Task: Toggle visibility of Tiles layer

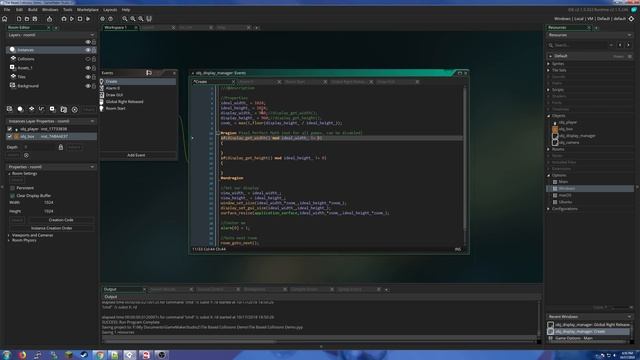Action: (88, 77)
